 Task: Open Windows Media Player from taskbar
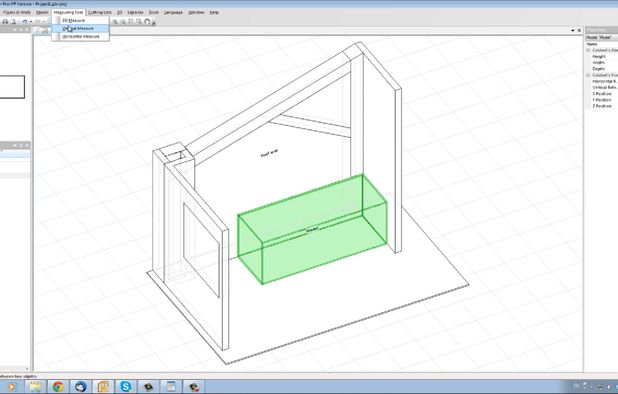pyautogui.click(x=12, y=387)
